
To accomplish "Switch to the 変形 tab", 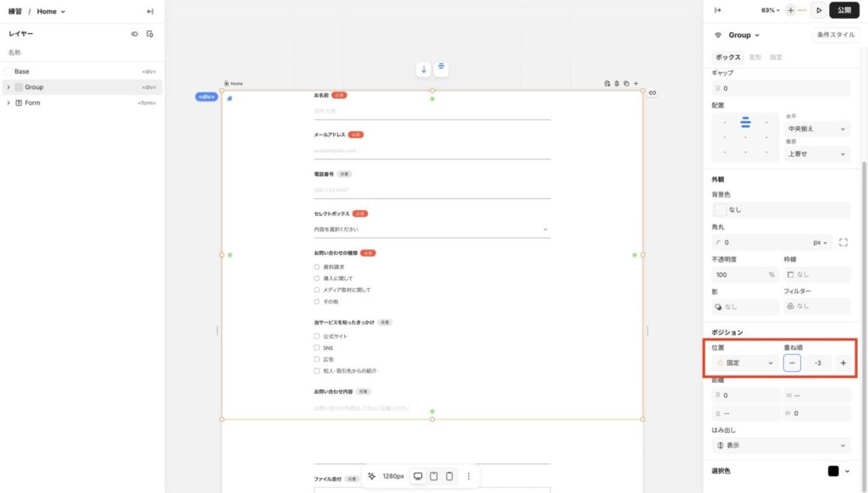I will 754,58.
